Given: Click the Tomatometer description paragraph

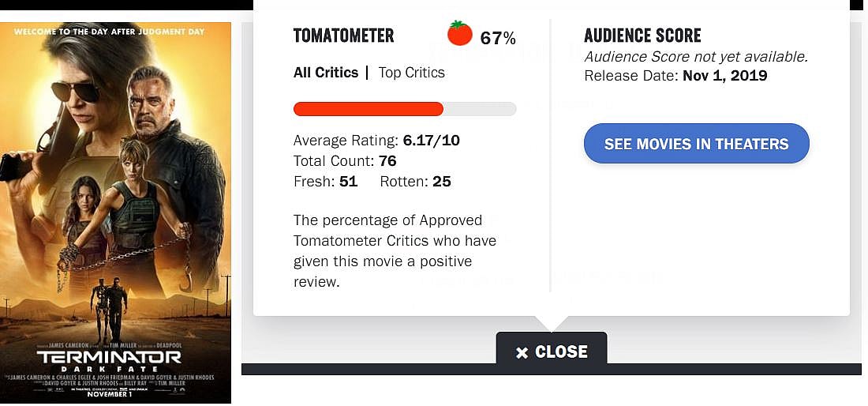Looking at the screenshot, I should tap(395, 250).
